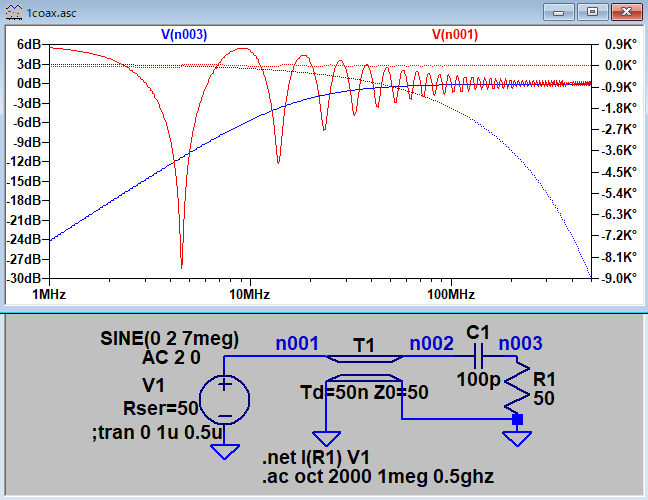Minimize the 1coax.asc window
The image size is (648, 500).
(x=558, y=12)
